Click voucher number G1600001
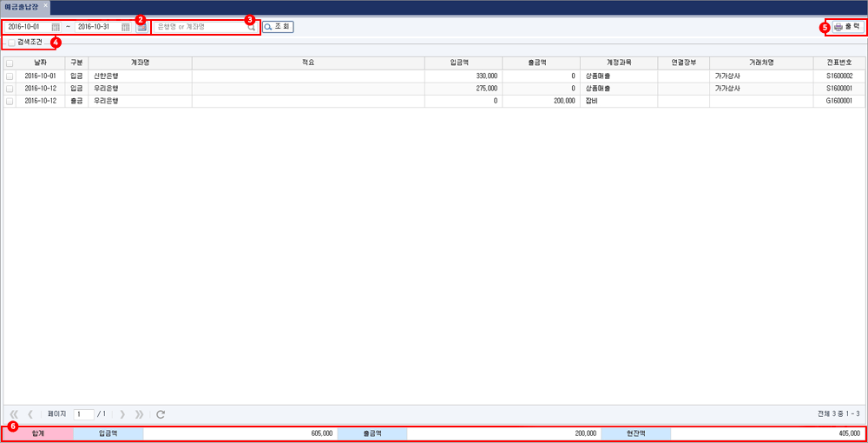Screen dimensions: 868x443 click(x=838, y=102)
